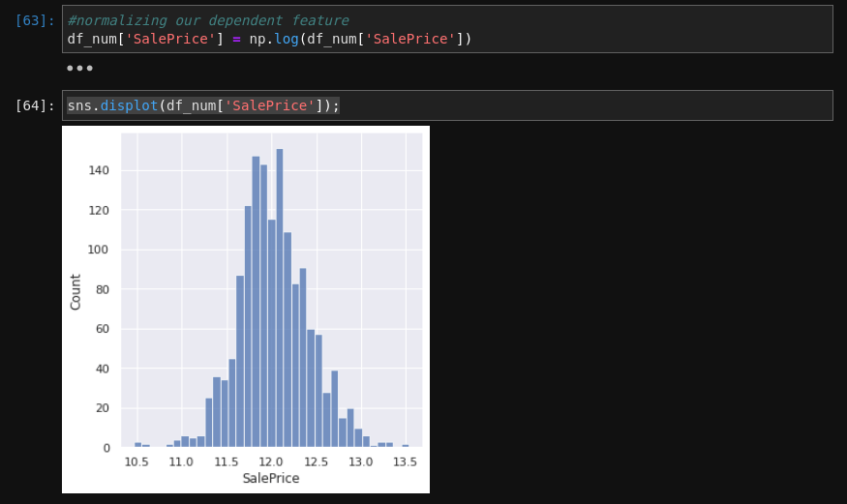The height and width of the screenshot is (504, 847).
Task: Click the 13.5 tick label on x-axis
Action: click(x=405, y=462)
